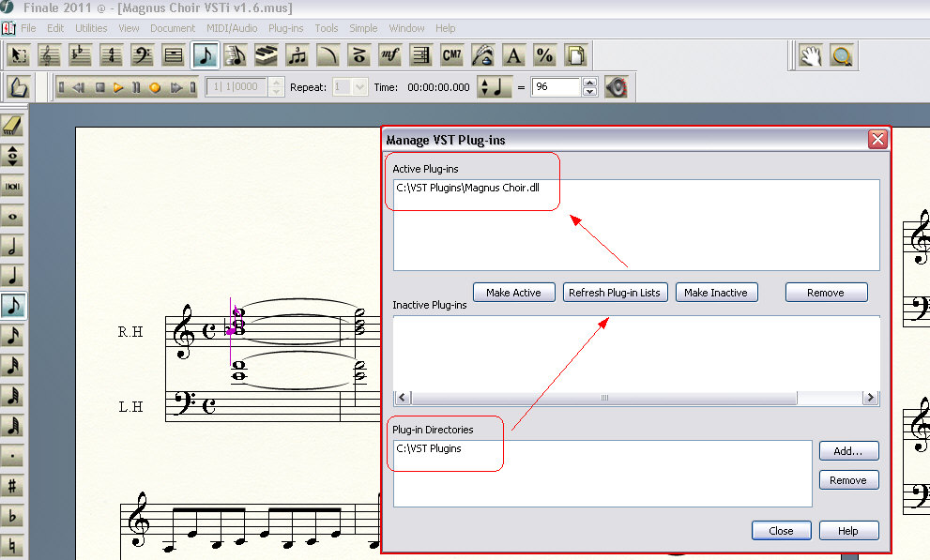Click the tempo value field showing 96
The height and width of the screenshot is (560, 930).
[556, 87]
